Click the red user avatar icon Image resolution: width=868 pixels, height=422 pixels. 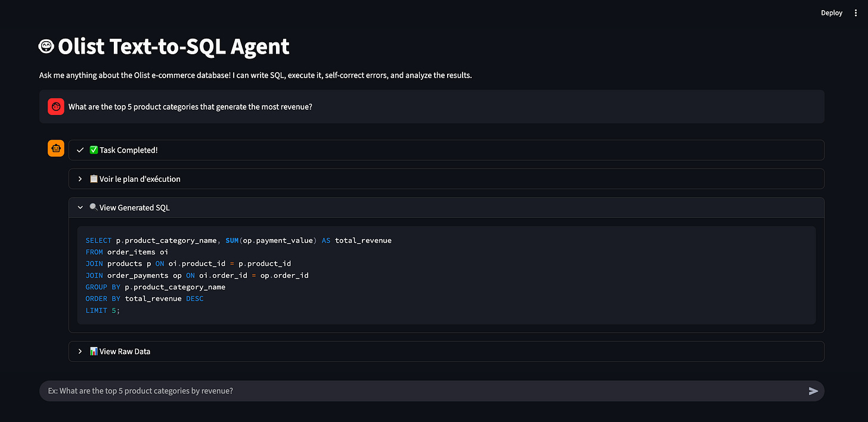(55, 106)
